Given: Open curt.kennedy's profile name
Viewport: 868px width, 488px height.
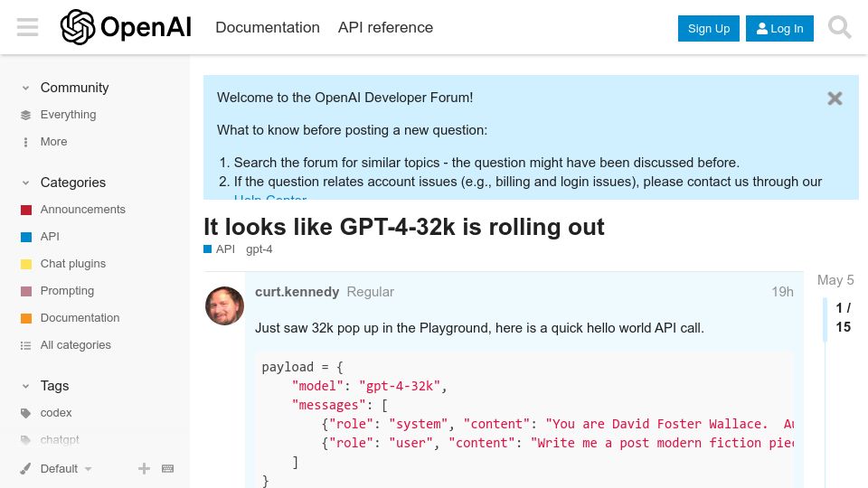Looking at the screenshot, I should pyautogui.click(x=297, y=292).
